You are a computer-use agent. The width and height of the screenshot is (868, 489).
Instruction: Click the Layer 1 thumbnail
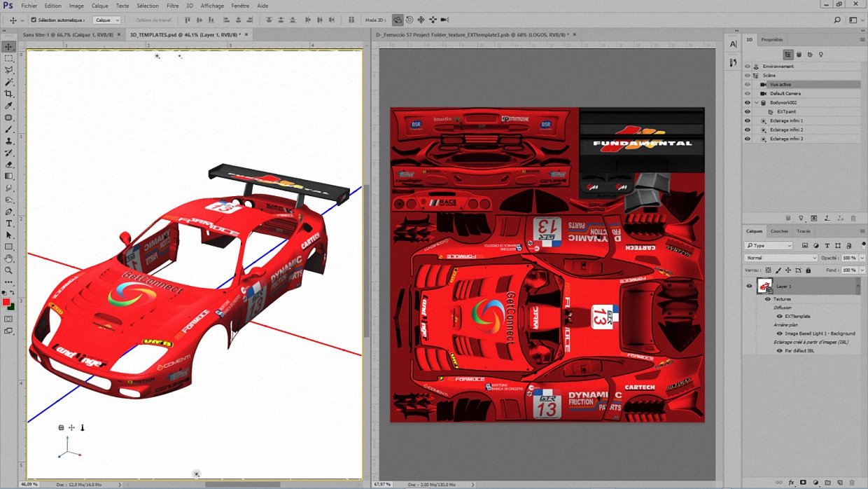[764, 286]
